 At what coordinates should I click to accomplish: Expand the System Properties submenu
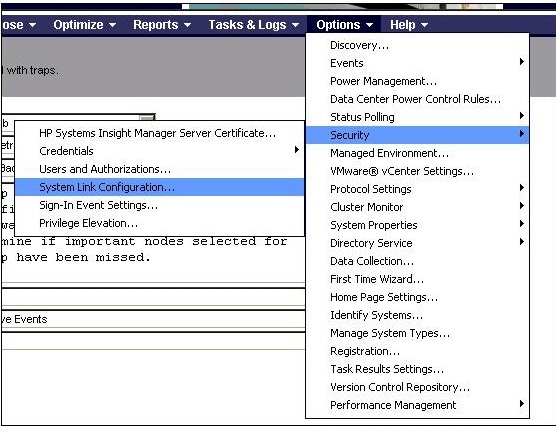coord(417,225)
